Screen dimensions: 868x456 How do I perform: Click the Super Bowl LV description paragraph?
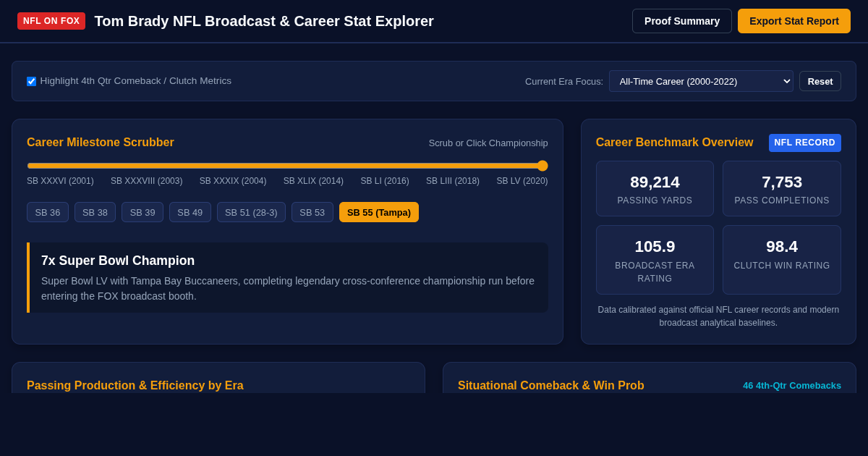coord(288,288)
